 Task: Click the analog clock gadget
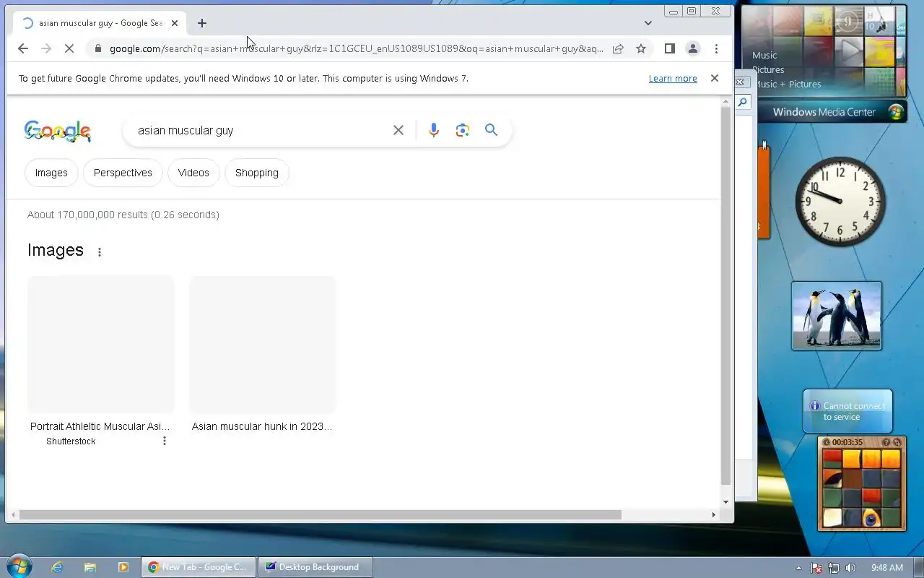840,201
